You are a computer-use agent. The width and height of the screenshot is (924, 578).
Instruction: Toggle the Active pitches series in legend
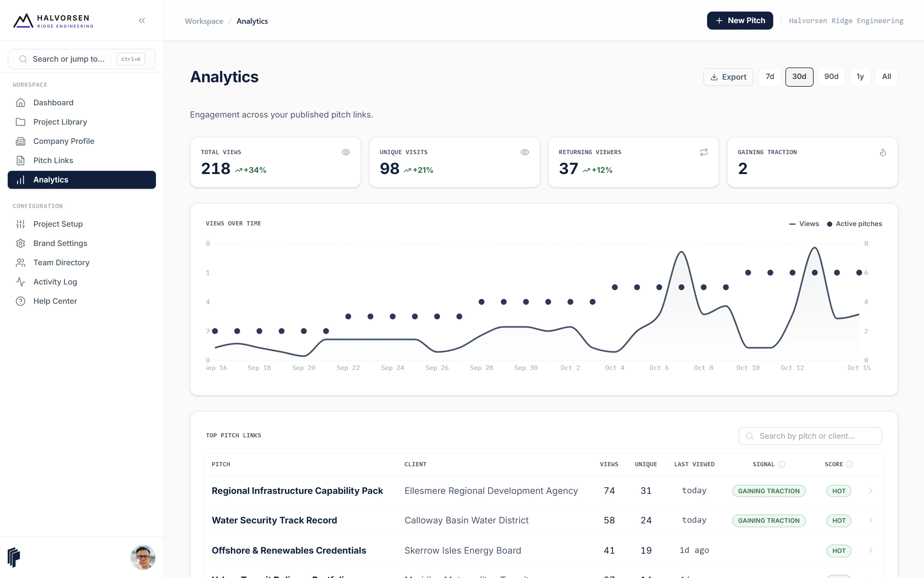click(854, 223)
